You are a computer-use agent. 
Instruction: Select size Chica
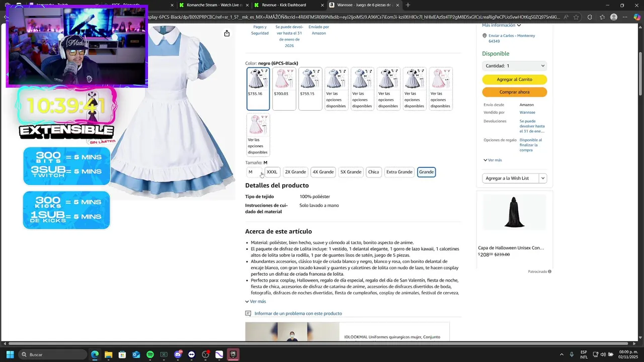373,172
